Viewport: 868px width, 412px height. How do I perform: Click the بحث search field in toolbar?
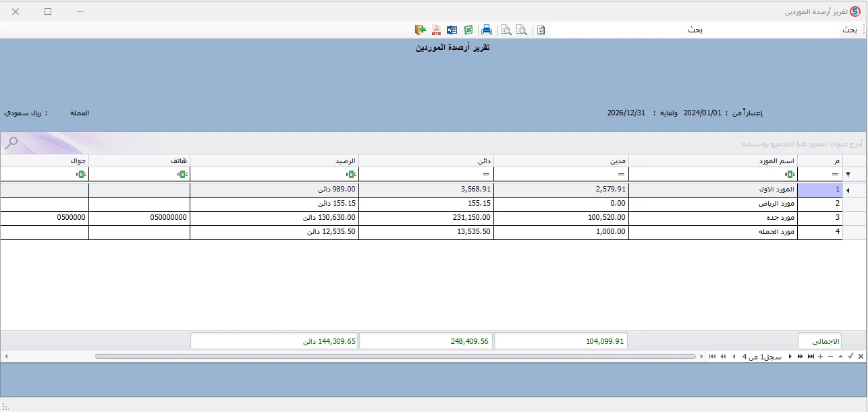695,30
